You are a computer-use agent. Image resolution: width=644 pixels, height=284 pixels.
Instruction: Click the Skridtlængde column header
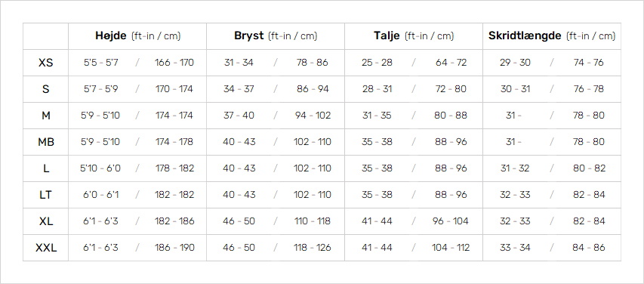(552, 36)
